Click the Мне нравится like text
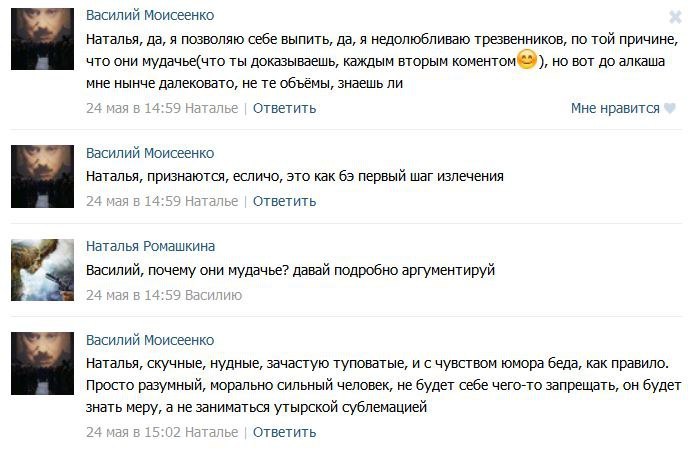The image size is (693, 452). [615, 108]
